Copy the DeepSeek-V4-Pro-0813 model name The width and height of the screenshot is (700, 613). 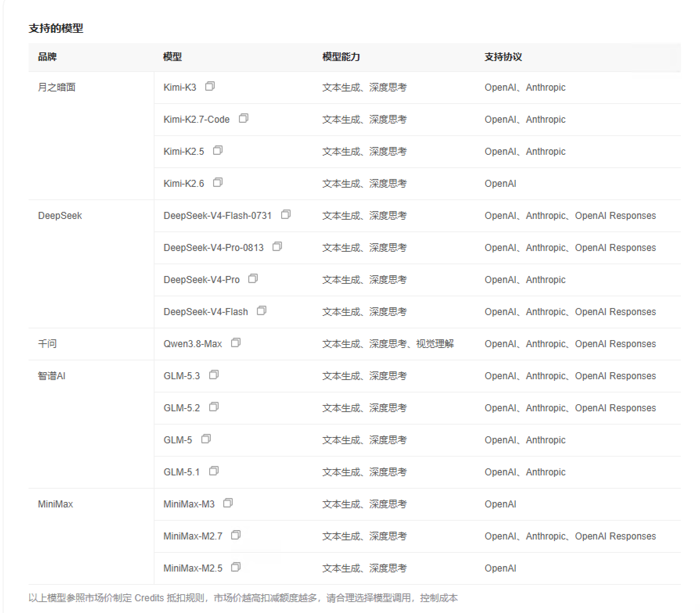click(x=277, y=247)
